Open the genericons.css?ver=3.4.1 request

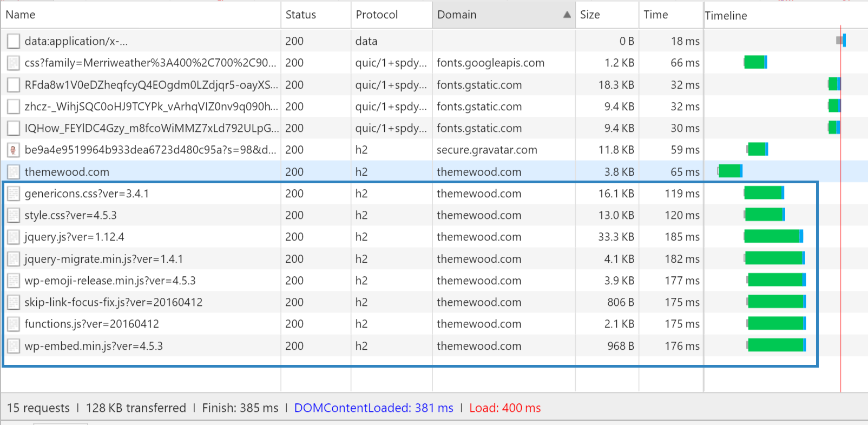pos(87,194)
